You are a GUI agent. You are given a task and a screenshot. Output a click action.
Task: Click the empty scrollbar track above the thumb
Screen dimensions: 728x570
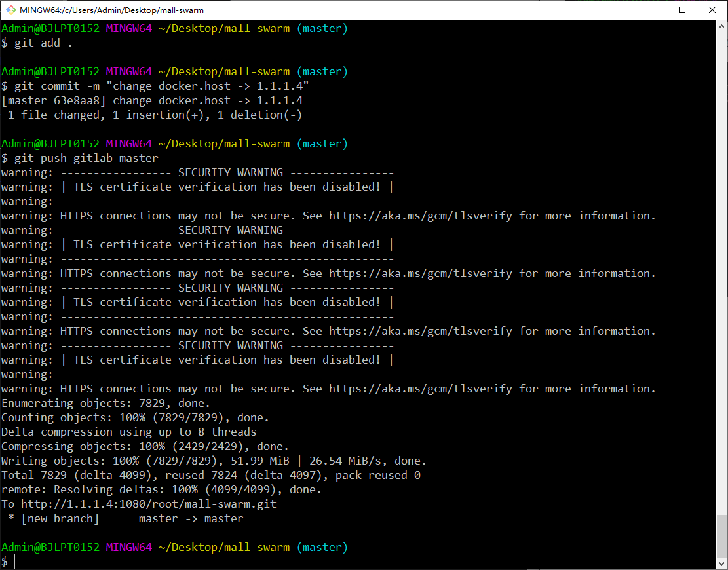pos(721,262)
